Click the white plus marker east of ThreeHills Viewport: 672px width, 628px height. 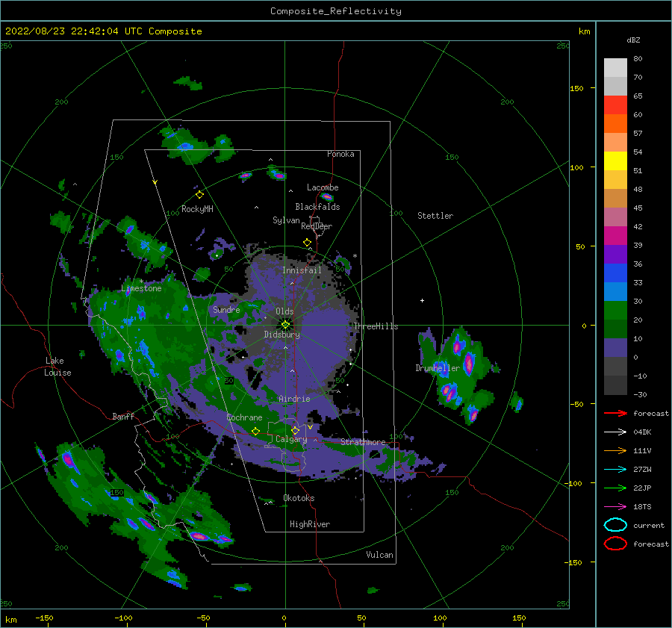[422, 300]
